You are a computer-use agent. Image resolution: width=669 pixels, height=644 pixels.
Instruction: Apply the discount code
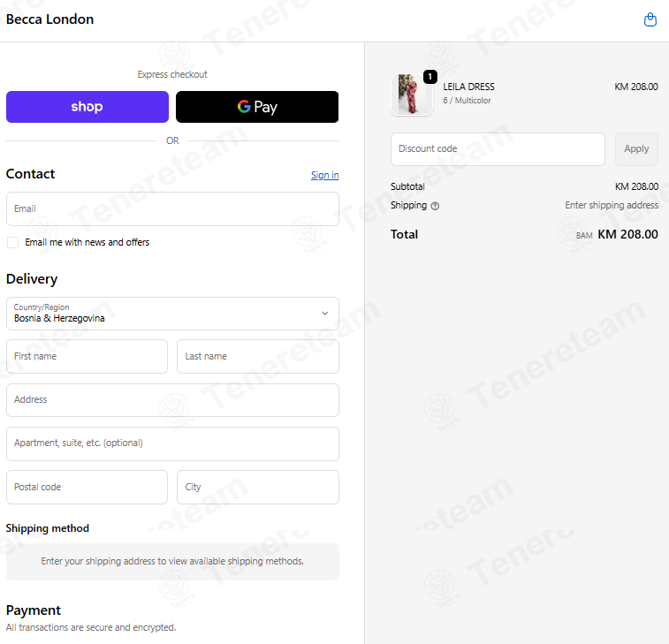pos(636,148)
